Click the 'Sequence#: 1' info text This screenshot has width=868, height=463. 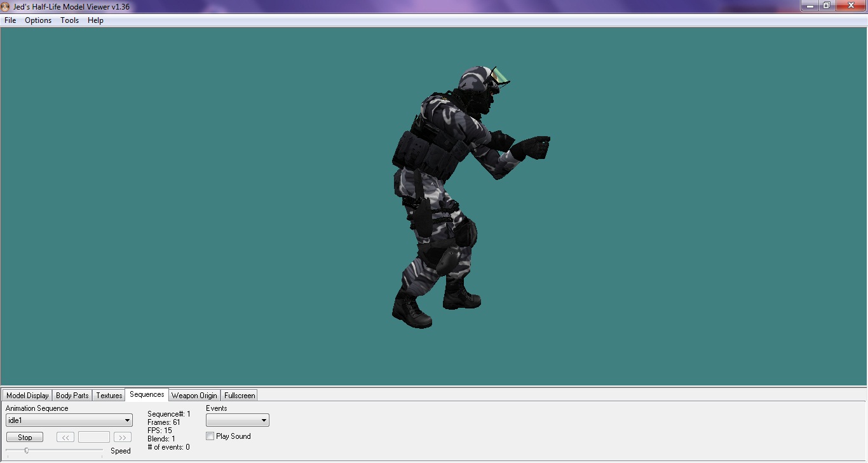[x=169, y=414]
